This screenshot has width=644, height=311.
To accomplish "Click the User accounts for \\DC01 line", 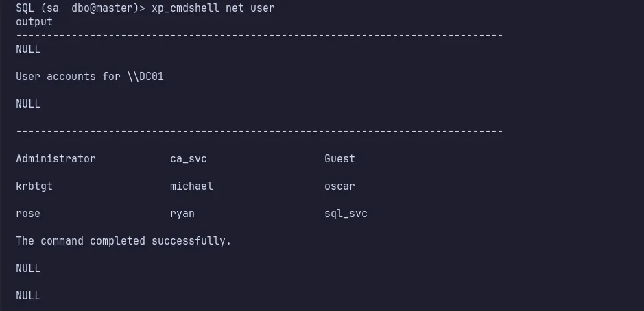I will click(x=90, y=77).
